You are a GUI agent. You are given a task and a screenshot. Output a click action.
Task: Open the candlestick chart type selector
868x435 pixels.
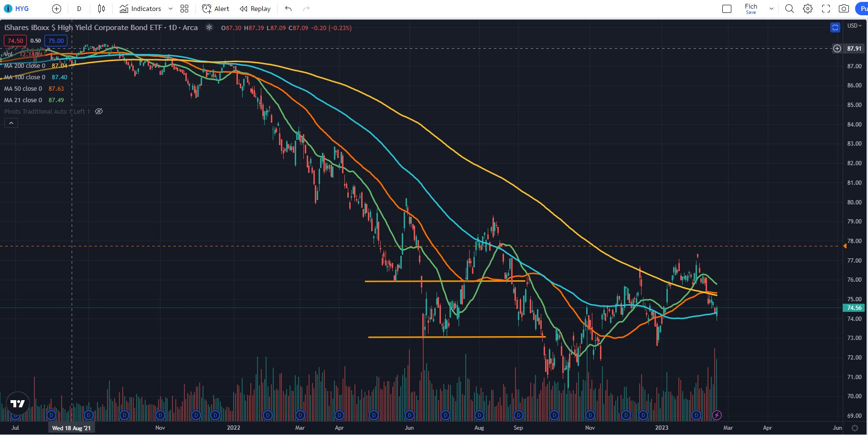click(101, 9)
